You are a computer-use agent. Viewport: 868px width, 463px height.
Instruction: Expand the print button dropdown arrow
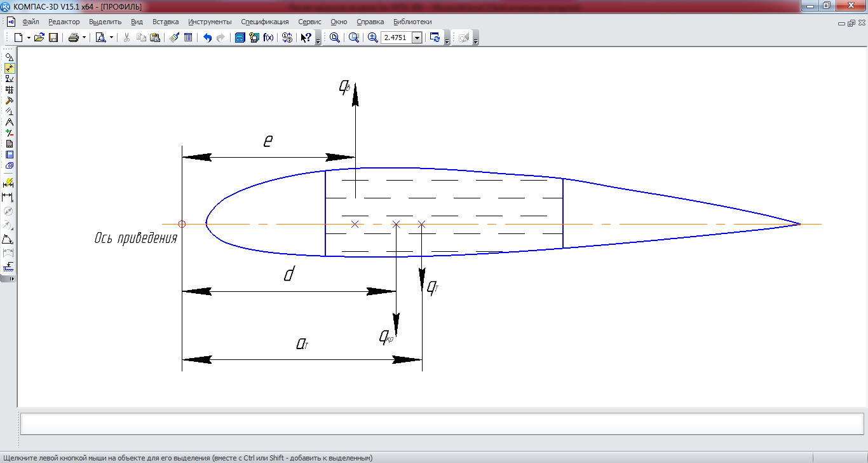[84, 38]
